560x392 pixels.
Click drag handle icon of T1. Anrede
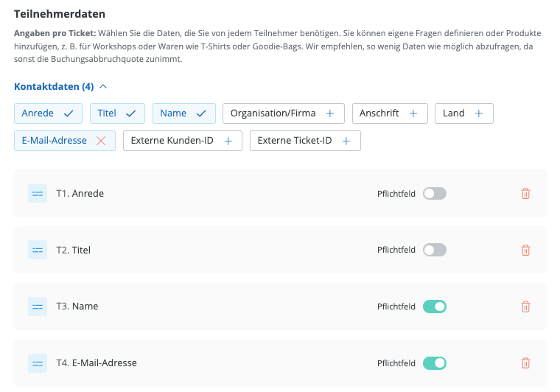(38, 194)
